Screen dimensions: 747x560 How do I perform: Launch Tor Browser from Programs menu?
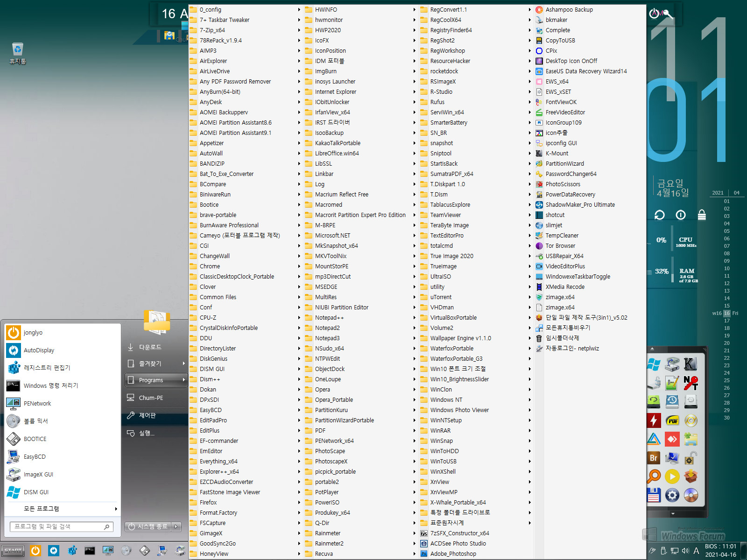(x=590, y=246)
